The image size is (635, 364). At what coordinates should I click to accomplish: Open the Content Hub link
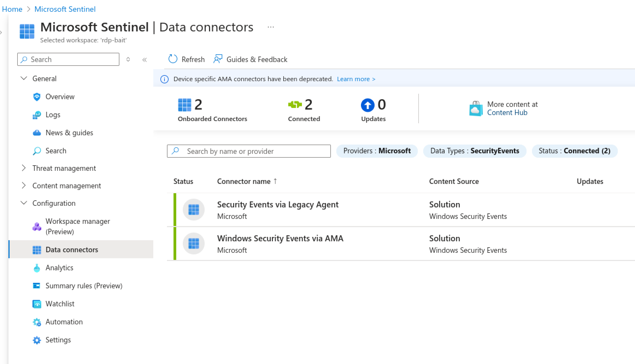point(507,113)
